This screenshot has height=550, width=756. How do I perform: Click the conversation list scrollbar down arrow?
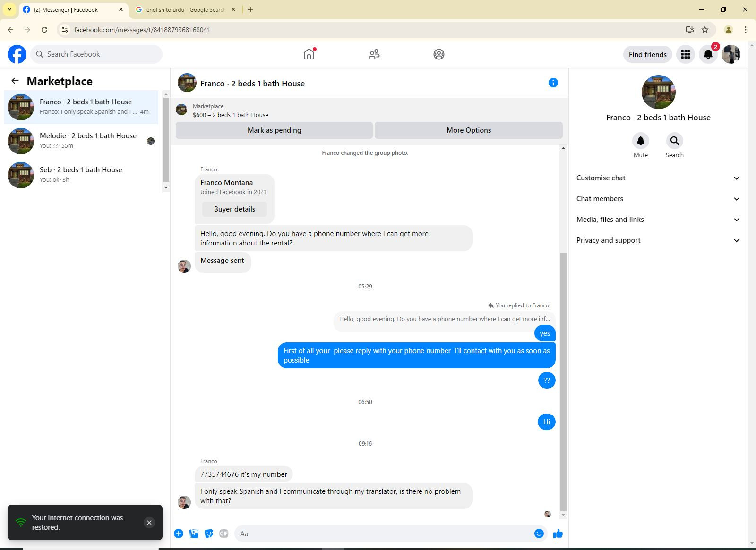click(x=166, y=188)
